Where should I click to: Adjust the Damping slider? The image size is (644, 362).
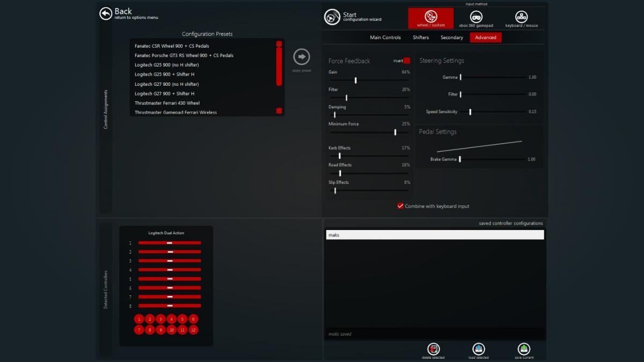[369, 115]
